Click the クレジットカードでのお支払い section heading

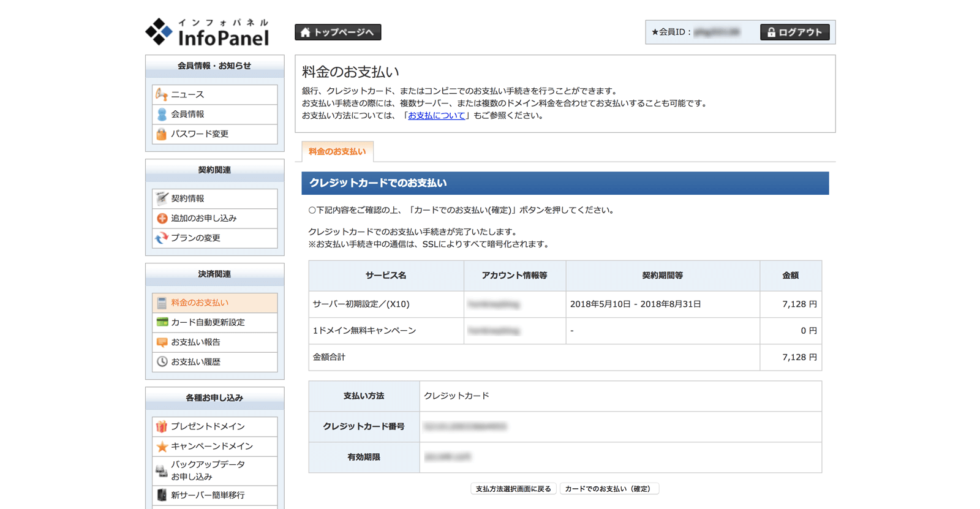[565, 183]
